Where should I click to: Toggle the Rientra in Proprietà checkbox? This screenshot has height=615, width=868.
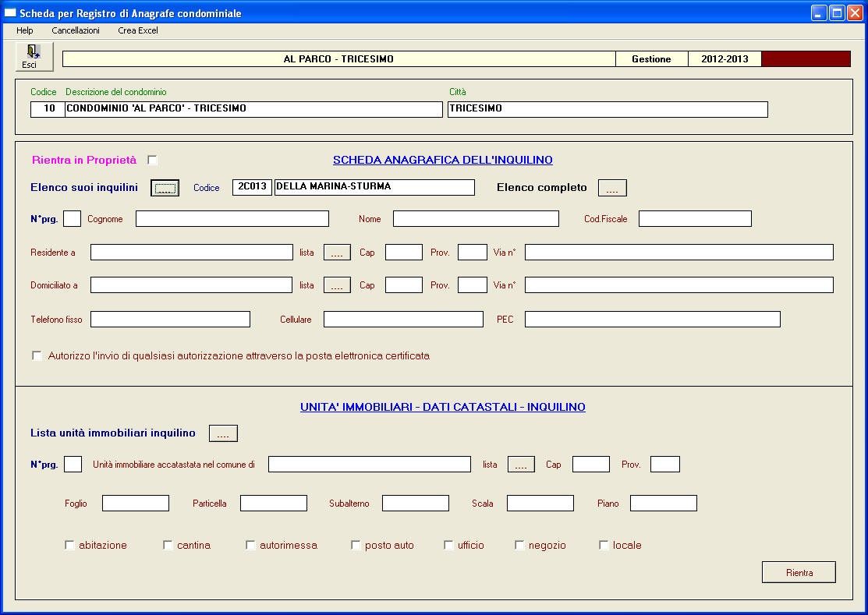coord(152,160)
